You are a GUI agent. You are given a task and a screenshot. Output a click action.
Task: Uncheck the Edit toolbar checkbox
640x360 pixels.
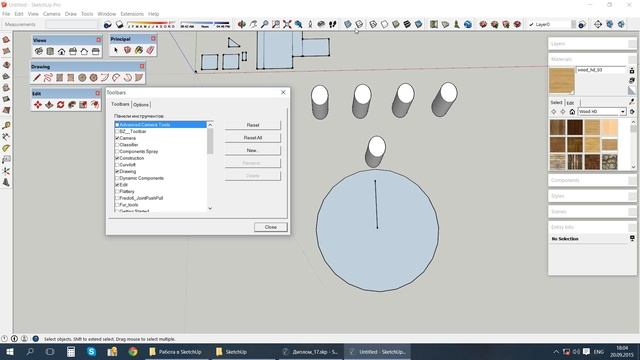117,185
